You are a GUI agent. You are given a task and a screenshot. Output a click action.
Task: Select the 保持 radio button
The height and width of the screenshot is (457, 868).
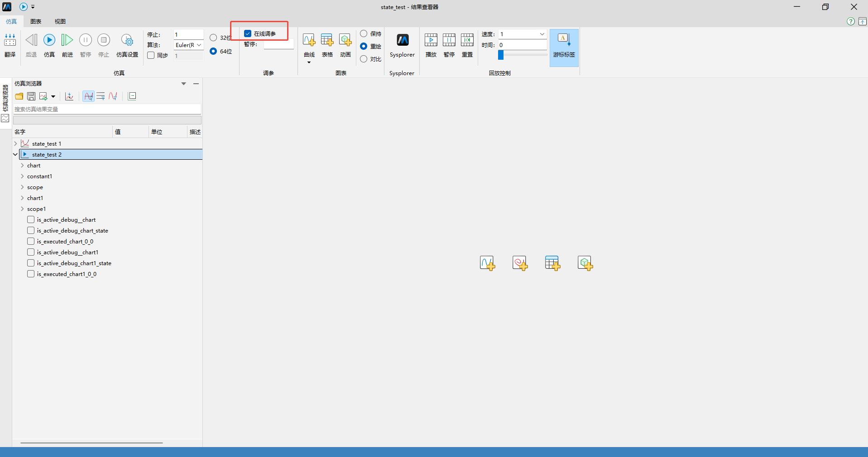pyautogui.click(x=364, y=33)
